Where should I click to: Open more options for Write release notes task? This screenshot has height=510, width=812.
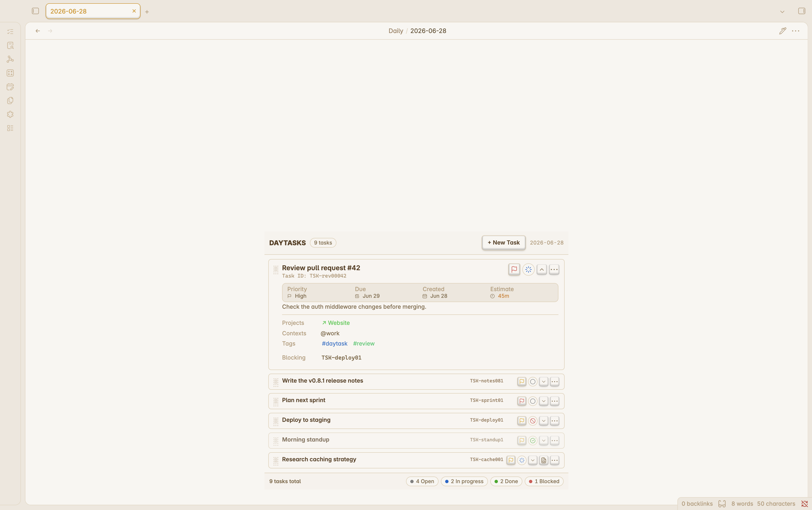(555, 381)
